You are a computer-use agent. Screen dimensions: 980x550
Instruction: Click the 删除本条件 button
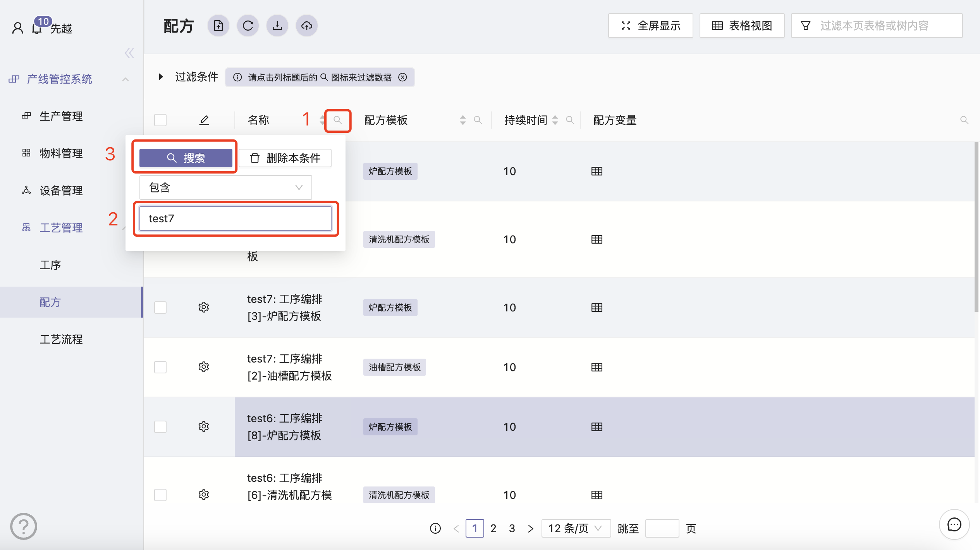click(x=285, y=158)
